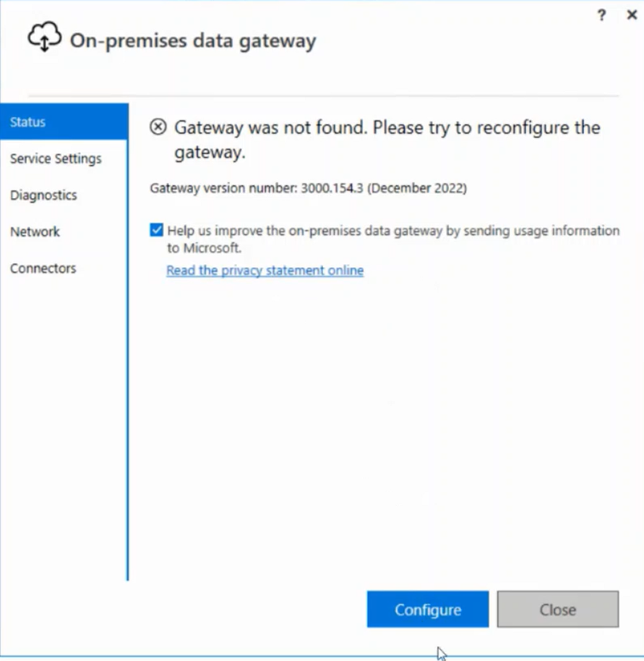This screenshot has height=661, width=644.
Task: Click the gray Close button
Action: [x=558, y=609]
